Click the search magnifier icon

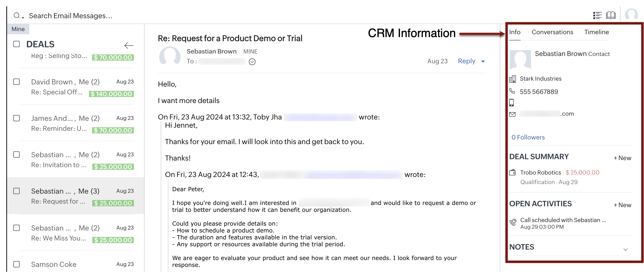tap(16, 16)
